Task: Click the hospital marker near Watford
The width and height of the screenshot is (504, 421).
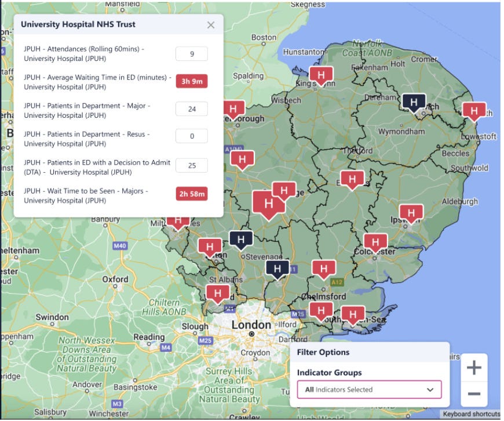Action: (x=218, y=295)
